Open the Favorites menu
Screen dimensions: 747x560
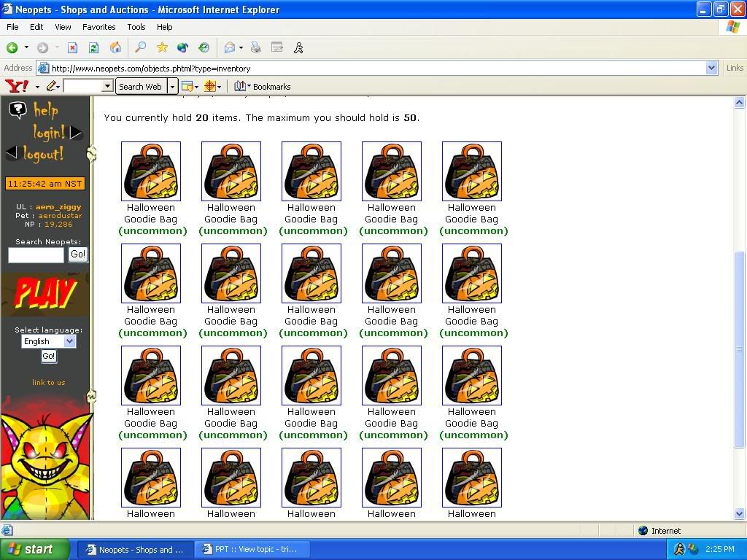[x=98, y=27]
